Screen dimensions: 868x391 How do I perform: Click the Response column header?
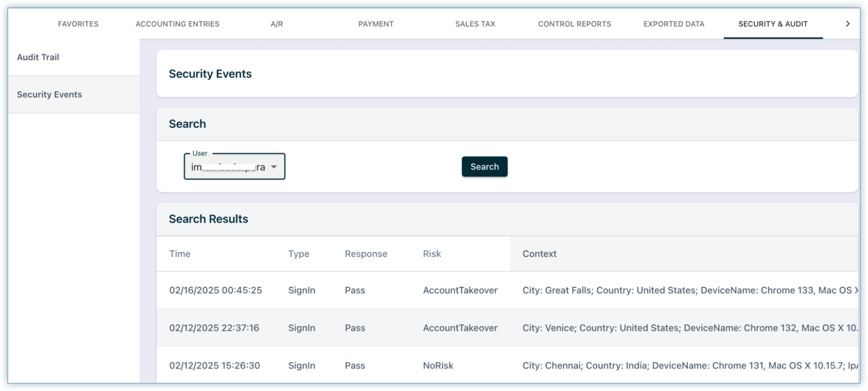point(366,254)
